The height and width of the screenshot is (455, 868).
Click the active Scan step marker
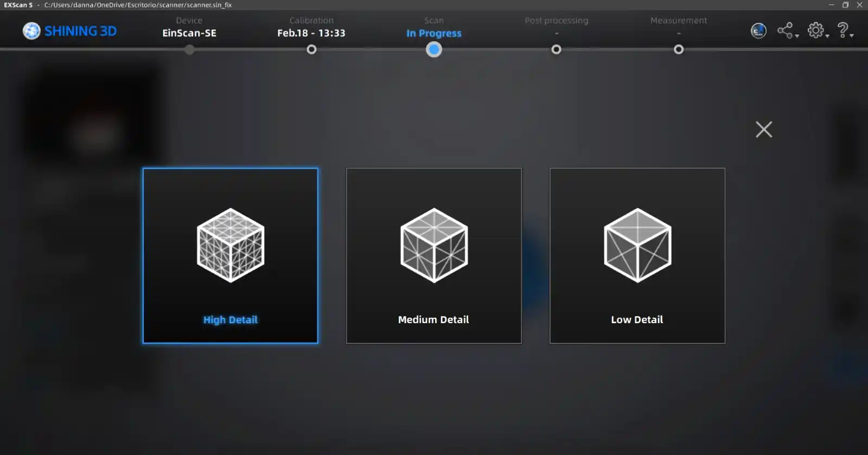click(434, 49)
